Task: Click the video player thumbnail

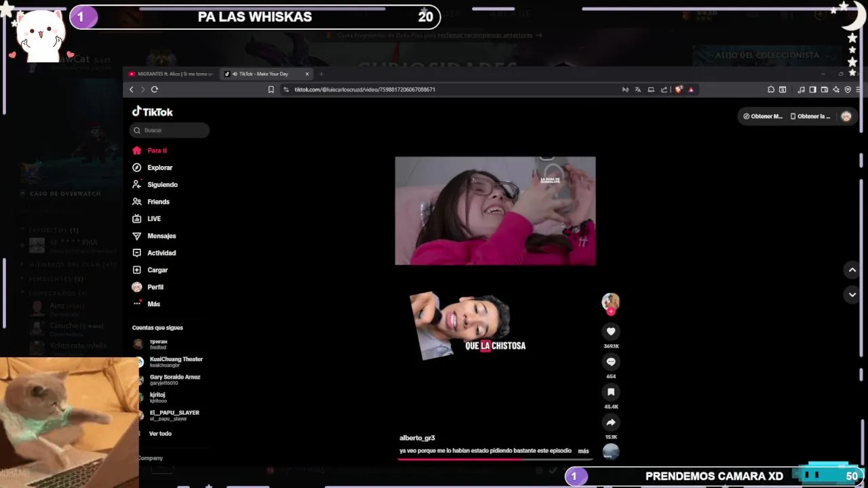Action: (495, 211)
